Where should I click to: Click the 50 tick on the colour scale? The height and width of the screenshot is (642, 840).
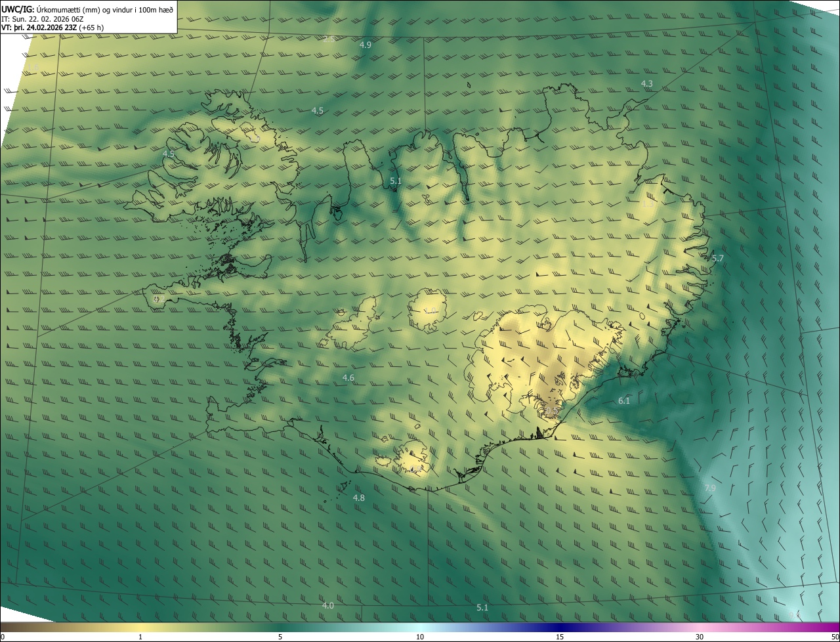(835, 637)
